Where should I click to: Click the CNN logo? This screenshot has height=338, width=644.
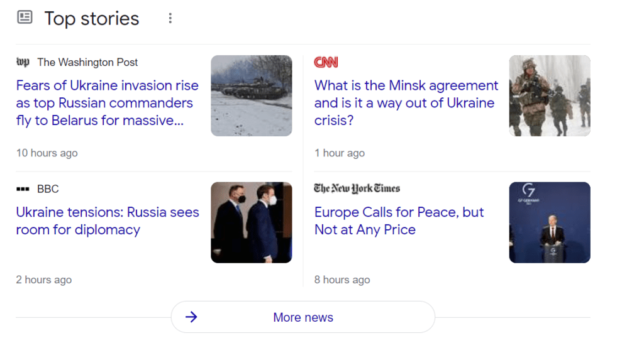[x=326, y=62]
